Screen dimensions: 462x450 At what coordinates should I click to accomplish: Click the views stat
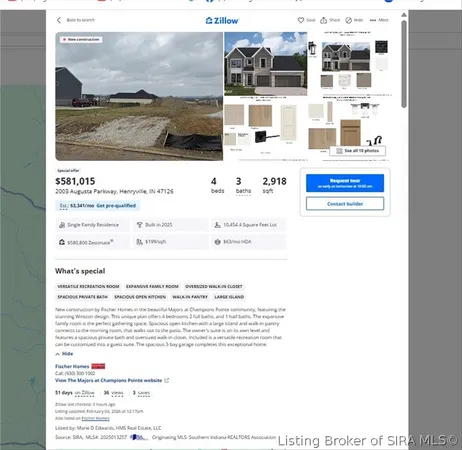117,393
